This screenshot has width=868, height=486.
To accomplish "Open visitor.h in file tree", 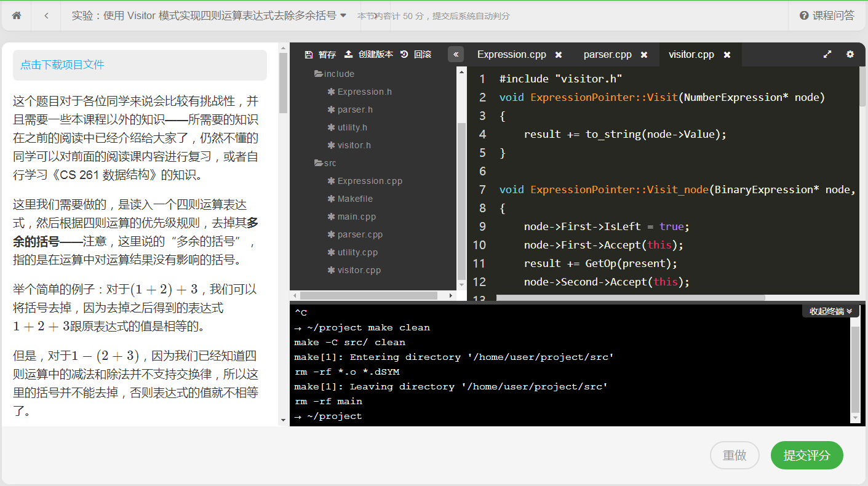I will tap(354, 145).
